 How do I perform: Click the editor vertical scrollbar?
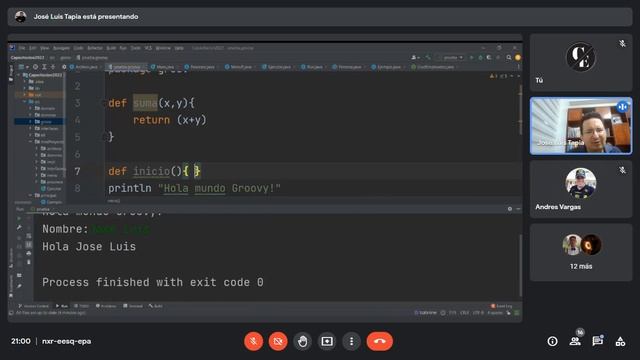click(520, 110)
